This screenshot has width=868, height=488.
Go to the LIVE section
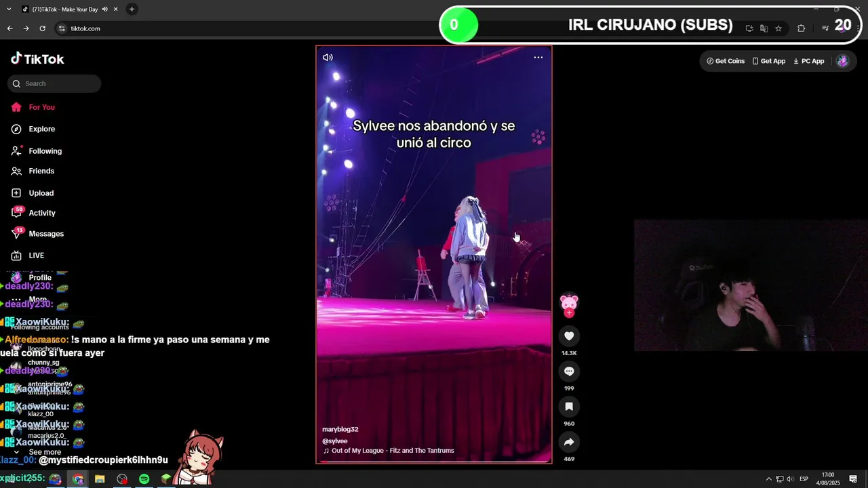coord(27,256)
